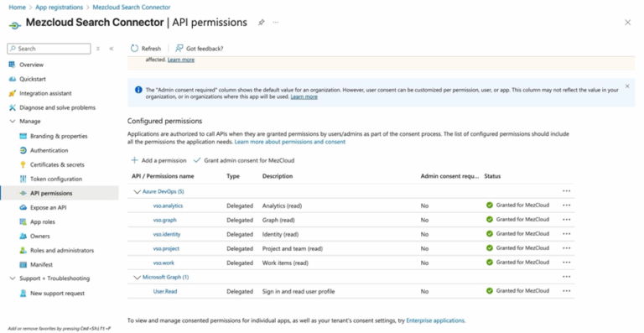Viewport: 644px width, 333px height.
Task: Click the Overview sidebar icon
Action: tap(12, 65)
